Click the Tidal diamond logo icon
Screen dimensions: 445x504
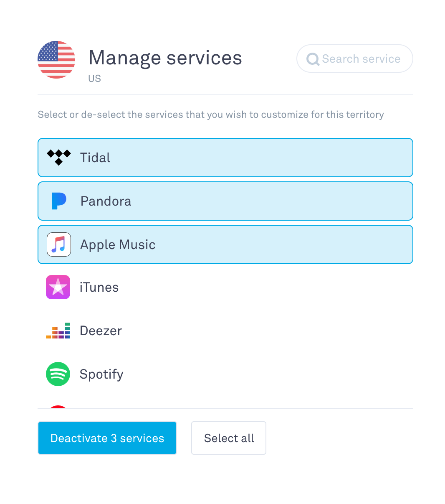58,157
